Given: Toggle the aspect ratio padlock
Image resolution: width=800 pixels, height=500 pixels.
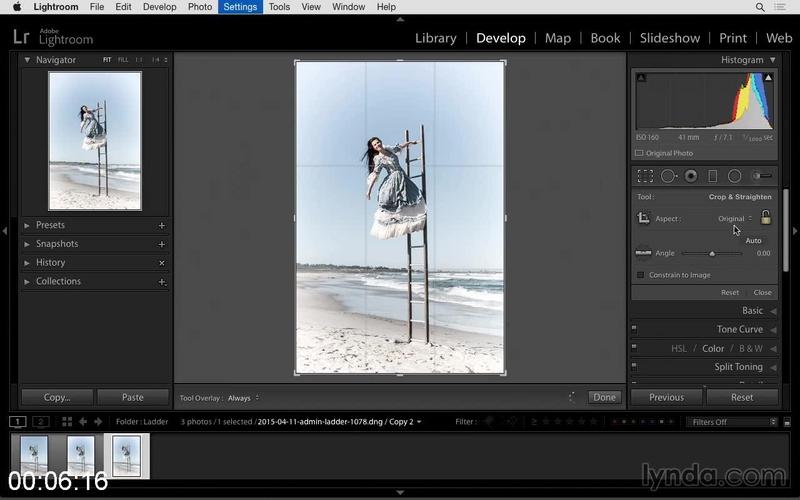Looking at the screenshot, I should pyautogui.click(x=765, y=217).
